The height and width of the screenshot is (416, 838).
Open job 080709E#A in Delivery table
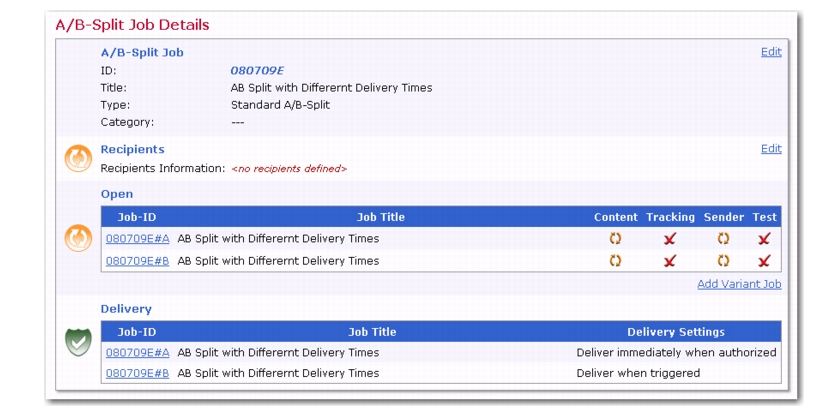(x=137, y=352)
